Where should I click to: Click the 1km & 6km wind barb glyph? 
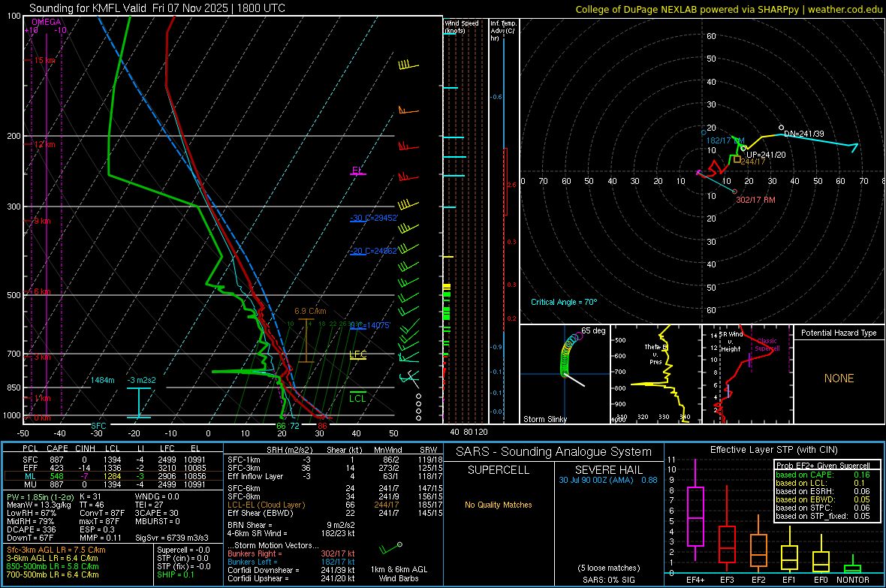(x=390, y=548)
